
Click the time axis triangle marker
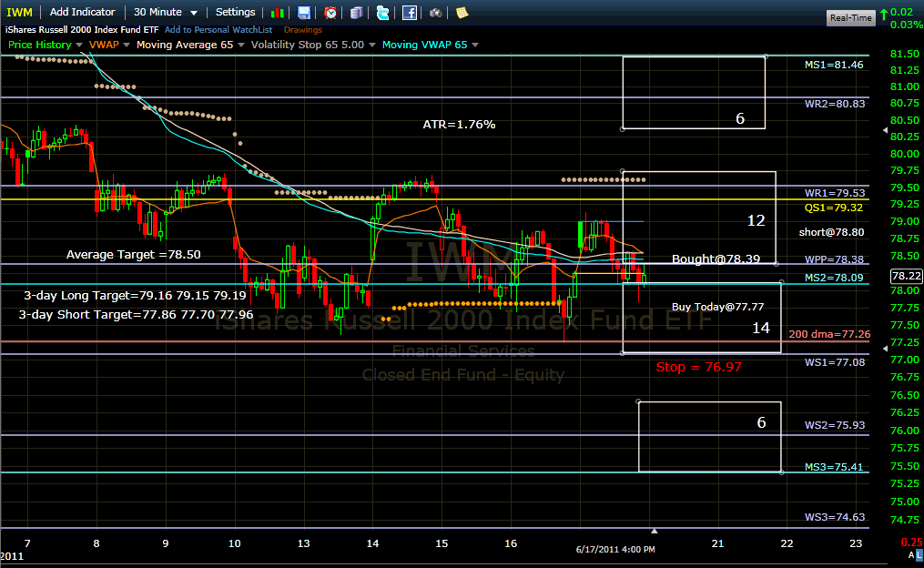click(x=653, y=530)
